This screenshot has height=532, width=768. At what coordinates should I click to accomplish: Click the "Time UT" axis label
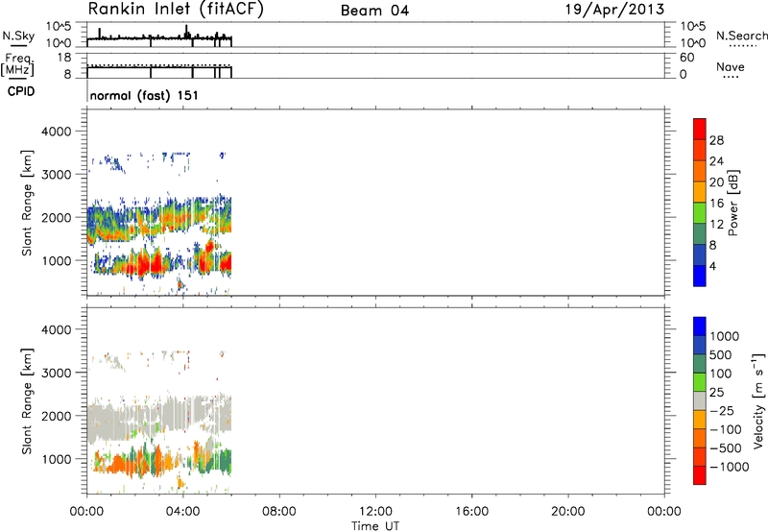point(375,526)
